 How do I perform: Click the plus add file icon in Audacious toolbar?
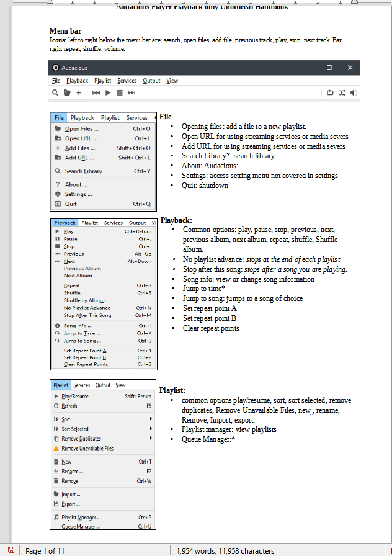tap(79, 92)
